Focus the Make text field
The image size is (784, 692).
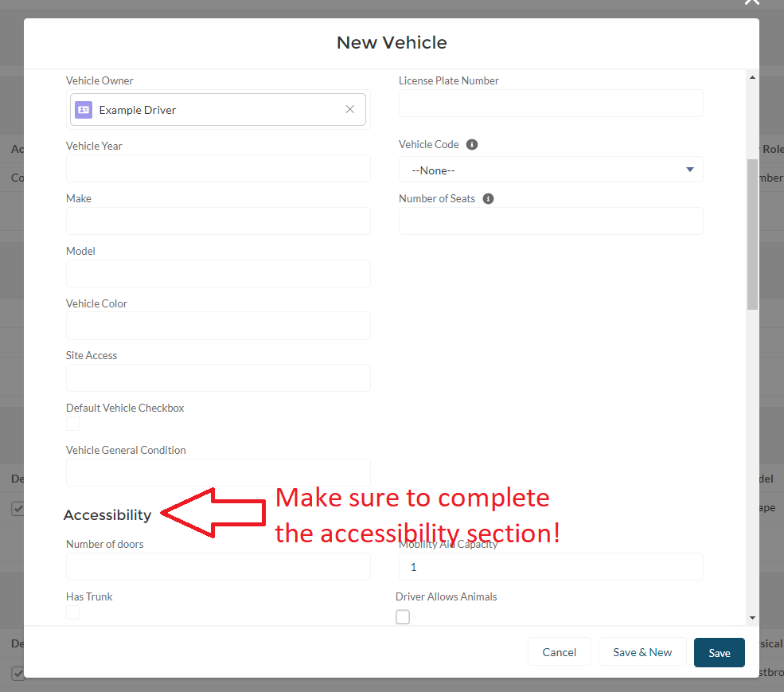pos(218,221)
